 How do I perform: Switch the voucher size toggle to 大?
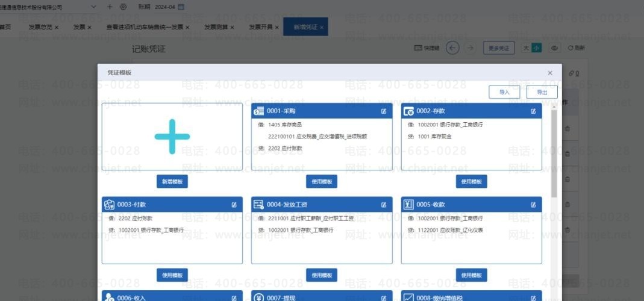(526, 48)
